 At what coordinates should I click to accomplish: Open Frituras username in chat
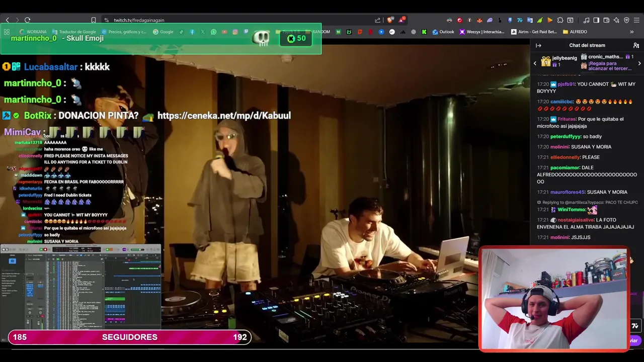point(567,119)
